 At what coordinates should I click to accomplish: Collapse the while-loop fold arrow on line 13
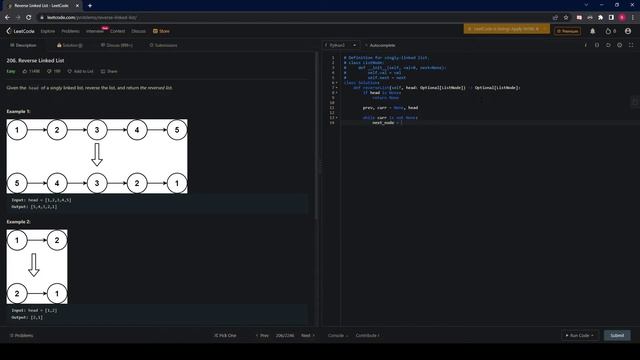point(337,118)
